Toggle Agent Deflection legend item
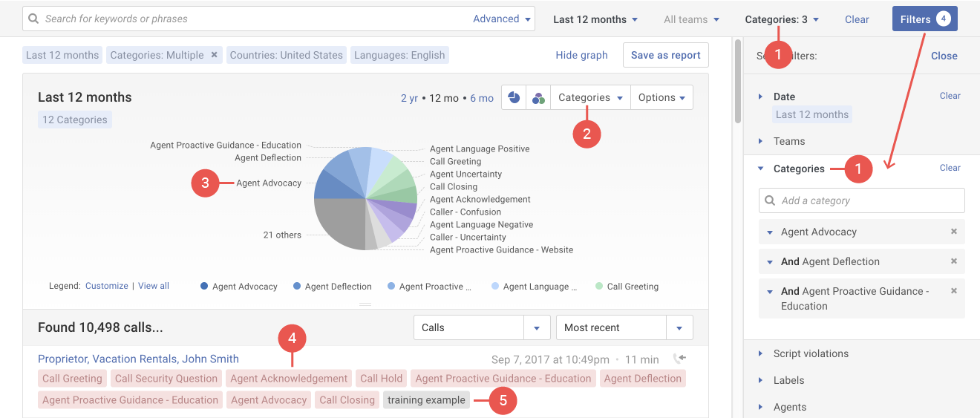The width and height of the screenshot is (980, 418). [x=332, y=287]
